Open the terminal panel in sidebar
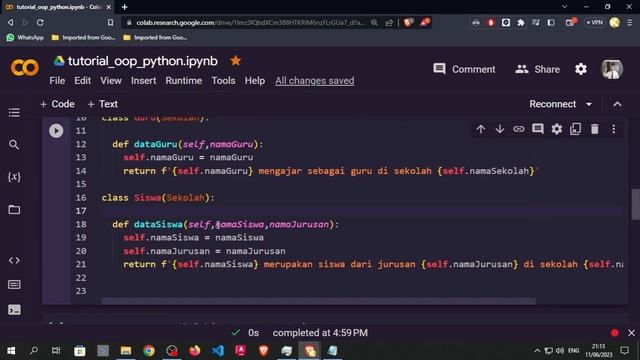 (x=14, y=310)
